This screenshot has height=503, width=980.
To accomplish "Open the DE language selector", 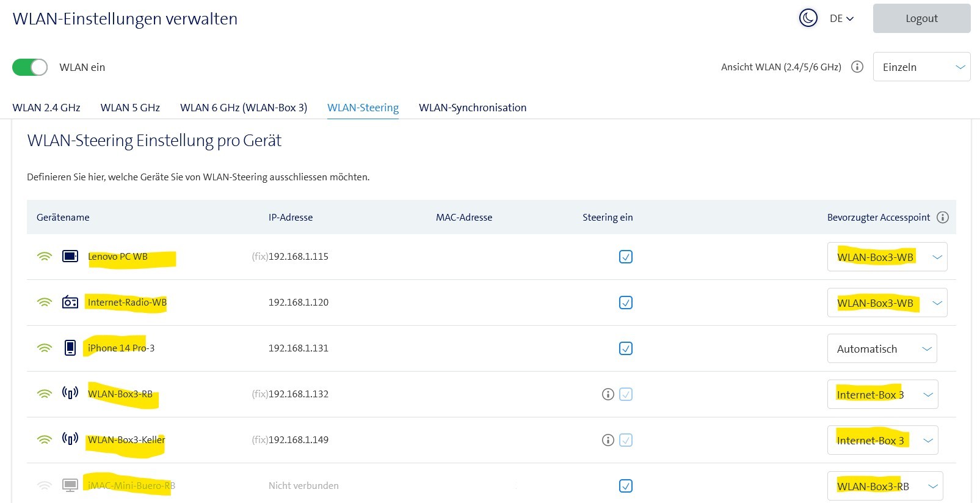I will (x=841, y=18).
